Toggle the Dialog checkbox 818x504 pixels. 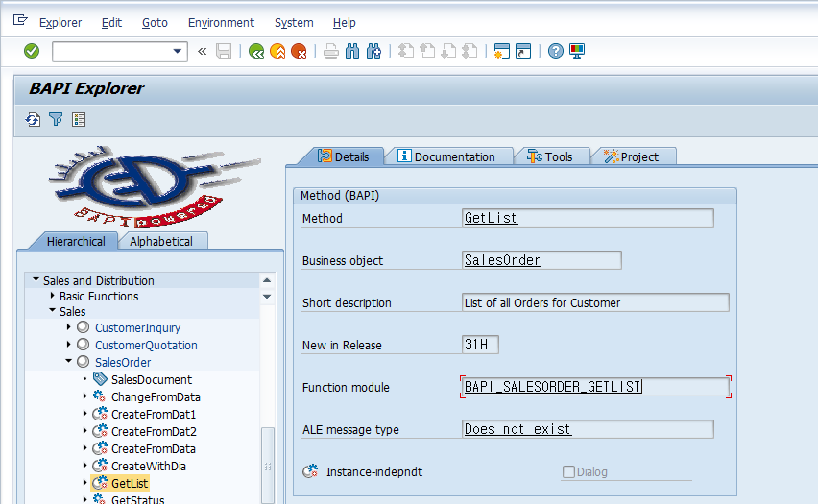click(x=568, y=472)
